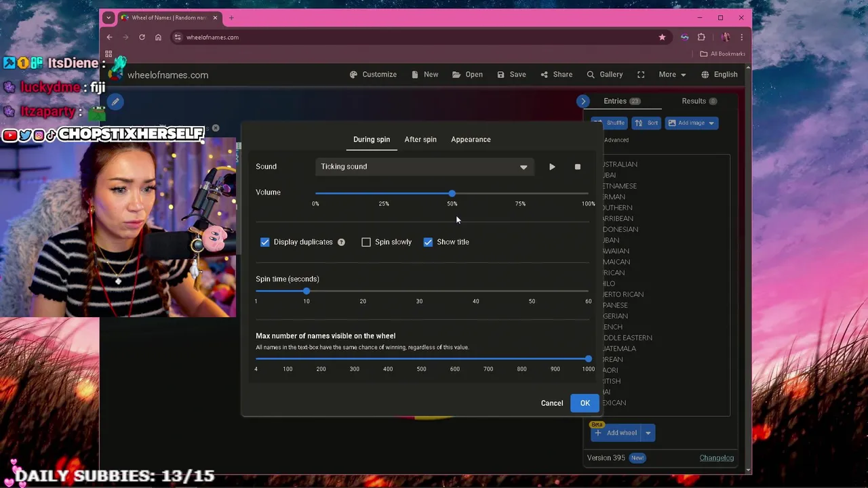The width and height of the screenshot is (868, 488).
Task: Set max visible names slider to 500
Action: click(421, 359)
